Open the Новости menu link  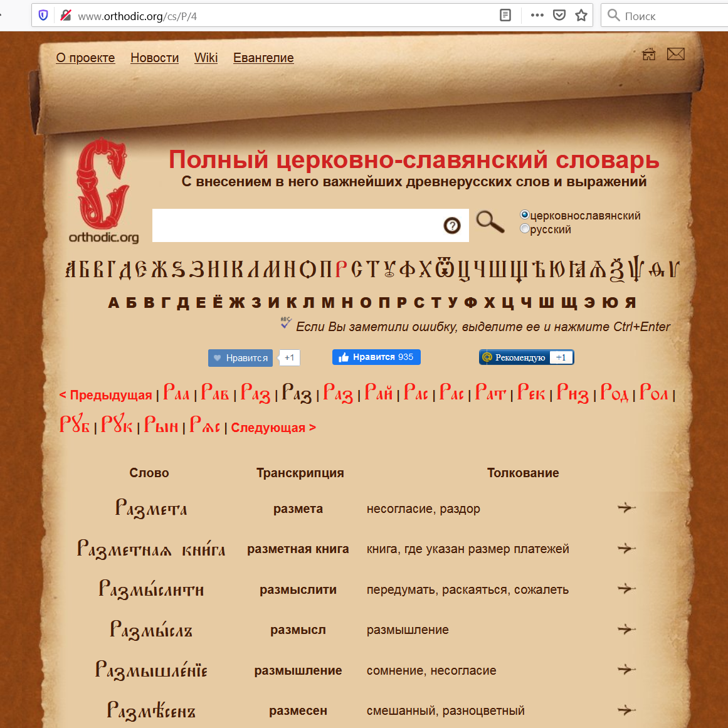(x=154, y=58)
